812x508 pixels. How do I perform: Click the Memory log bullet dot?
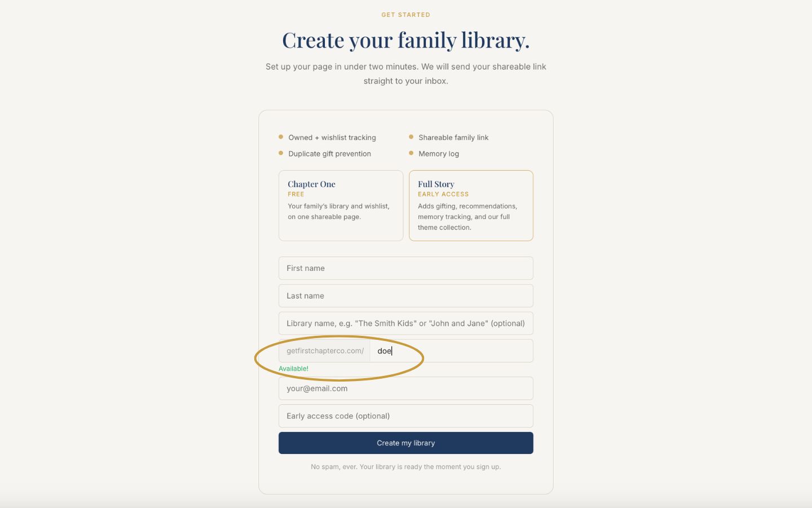[411, 153]
